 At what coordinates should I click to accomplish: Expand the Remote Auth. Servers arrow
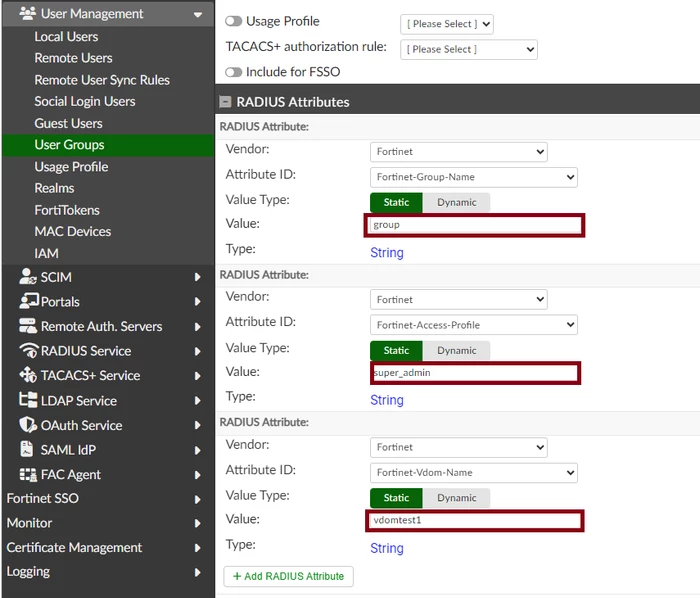tap(197, 327)
